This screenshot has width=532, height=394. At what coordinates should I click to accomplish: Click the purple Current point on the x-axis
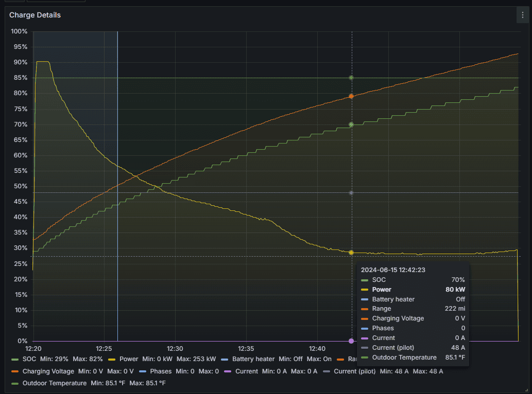[351, 341]
